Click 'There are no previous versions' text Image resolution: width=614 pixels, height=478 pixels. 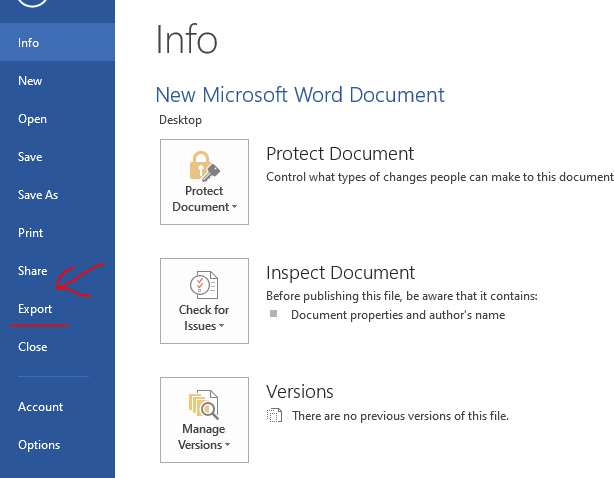(400, 416)
